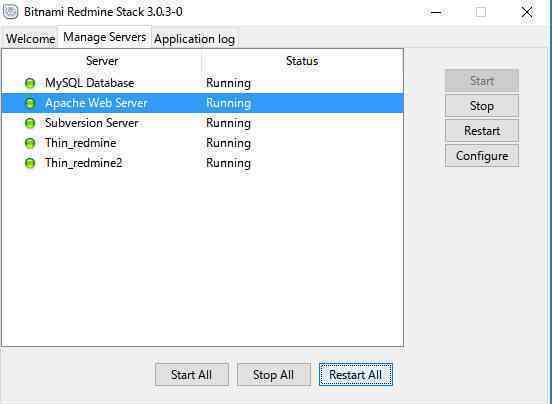Click the green status icon for Apache Web Server
Image resolution: width=552 pixels, height=404 pixels.
coord(30,103)
